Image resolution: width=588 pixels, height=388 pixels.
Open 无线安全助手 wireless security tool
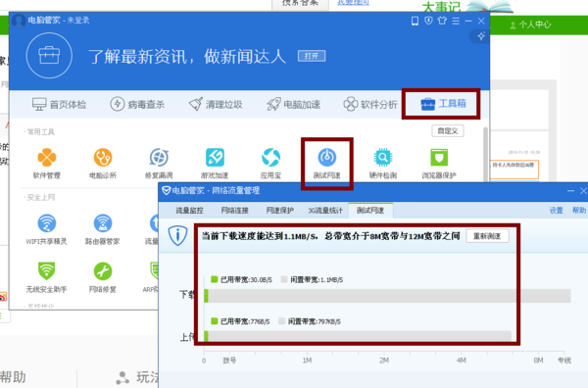tap(46, 277)
